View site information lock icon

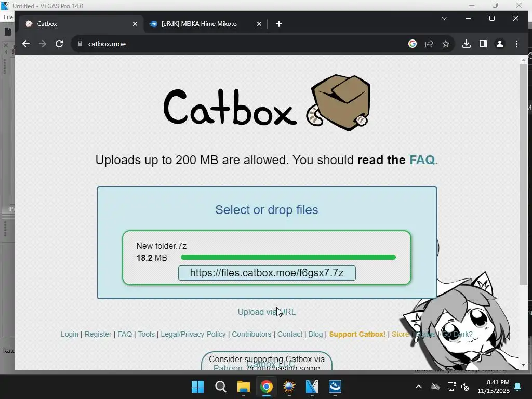[80, 44]
